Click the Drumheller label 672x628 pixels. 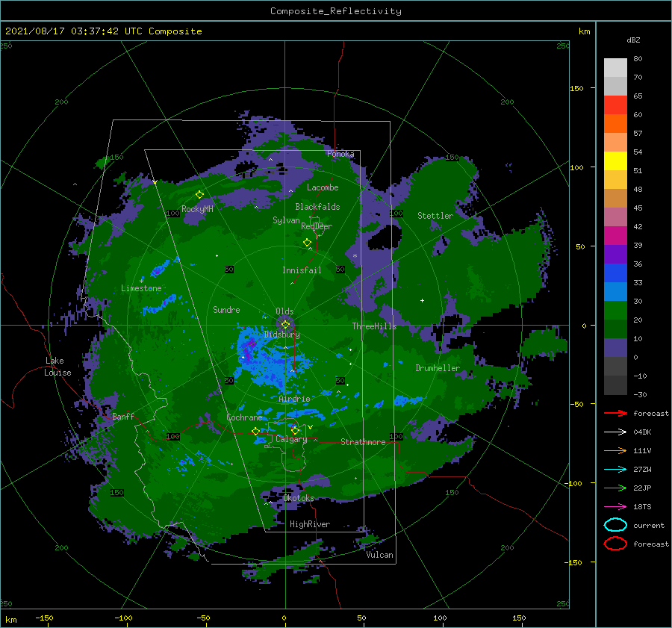[x=438, y=368]
